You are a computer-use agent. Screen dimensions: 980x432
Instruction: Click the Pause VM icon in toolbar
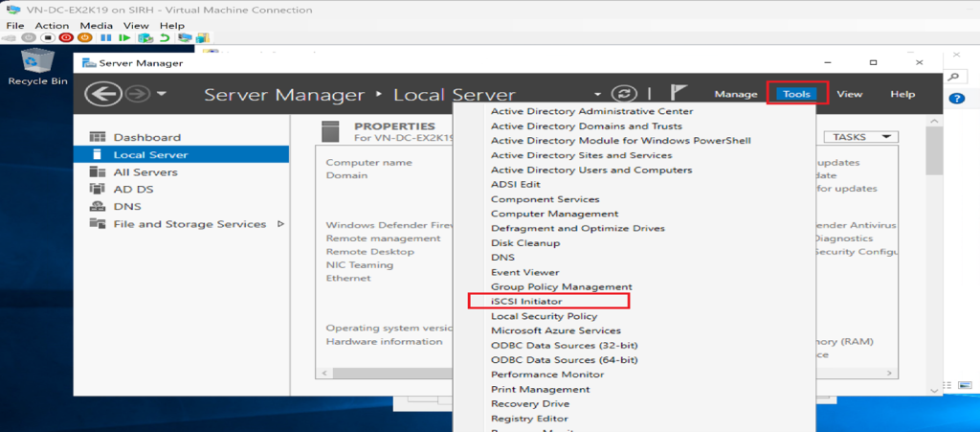coord(105,38)
